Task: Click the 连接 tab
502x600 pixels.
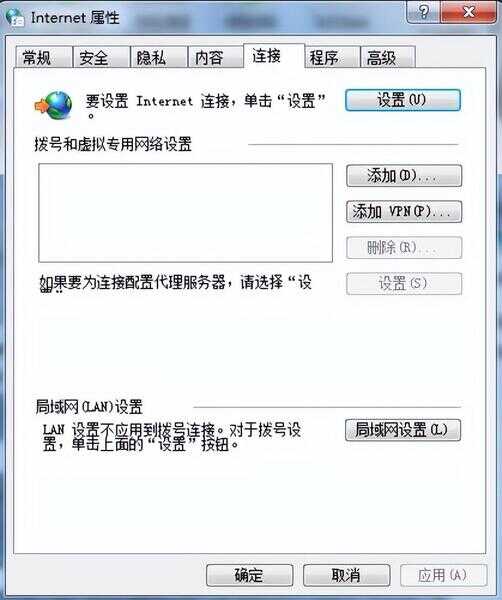Action: [x=274, y=56]
